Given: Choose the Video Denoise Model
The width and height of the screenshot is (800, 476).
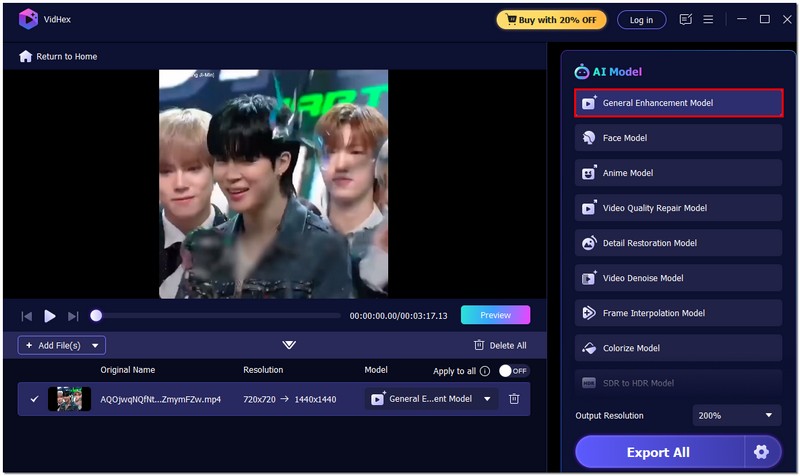Looking at the screenshot, I should point(678,278).
